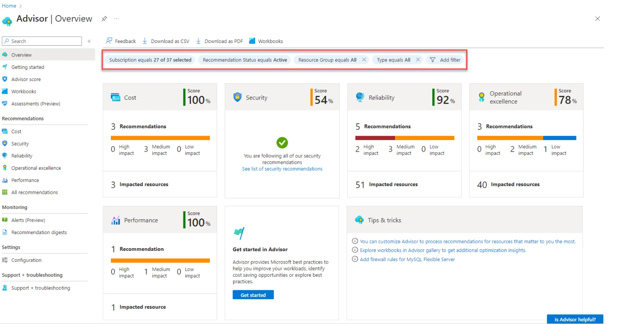Select Advisor score in sidebar
644x324 pixels.
click(x=26, y=79)
